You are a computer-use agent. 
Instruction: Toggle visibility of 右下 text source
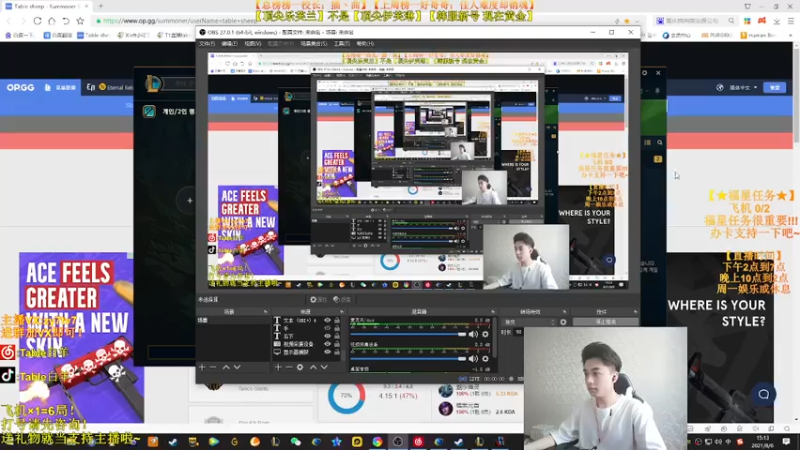pos(328,336)
